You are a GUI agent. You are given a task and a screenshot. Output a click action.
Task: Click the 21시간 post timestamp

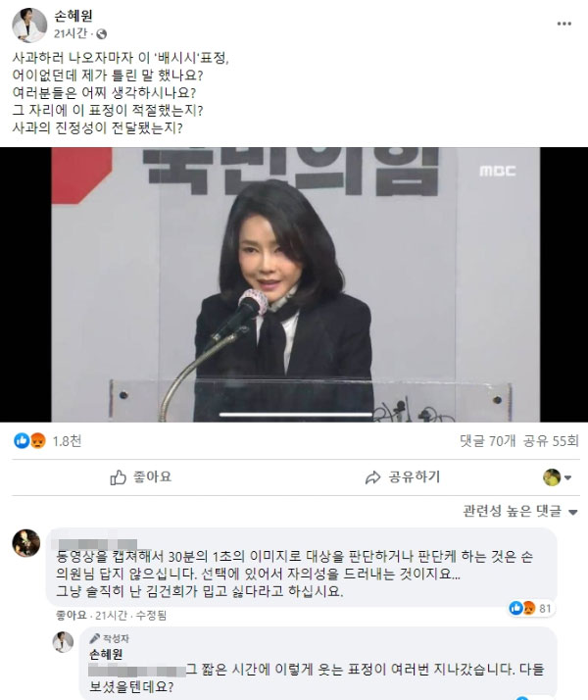coord(71,33)
